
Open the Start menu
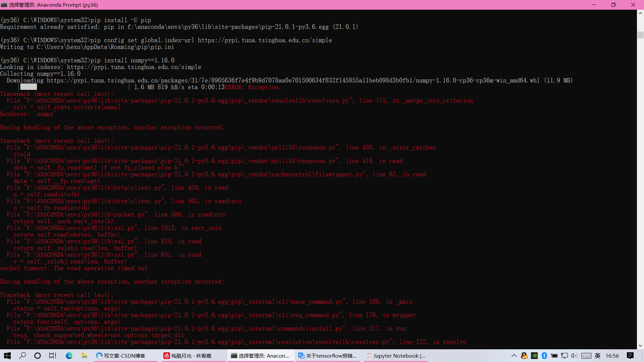(7, 356)
